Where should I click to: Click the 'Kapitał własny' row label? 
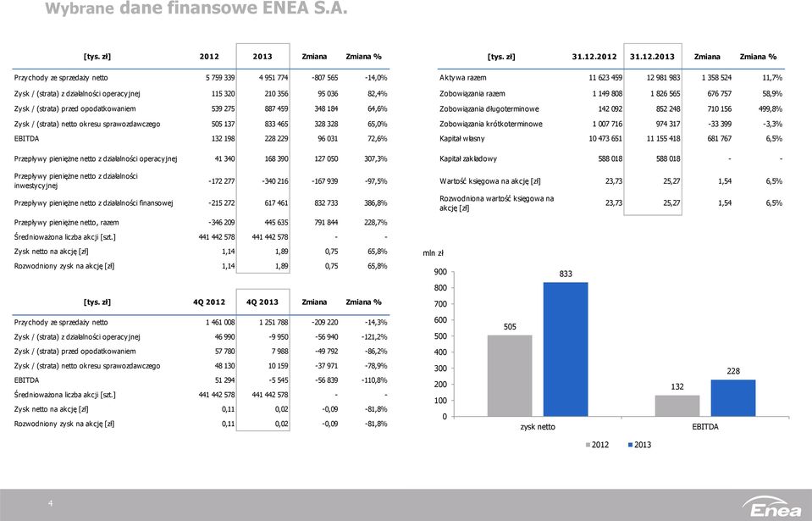click(462, 138)
